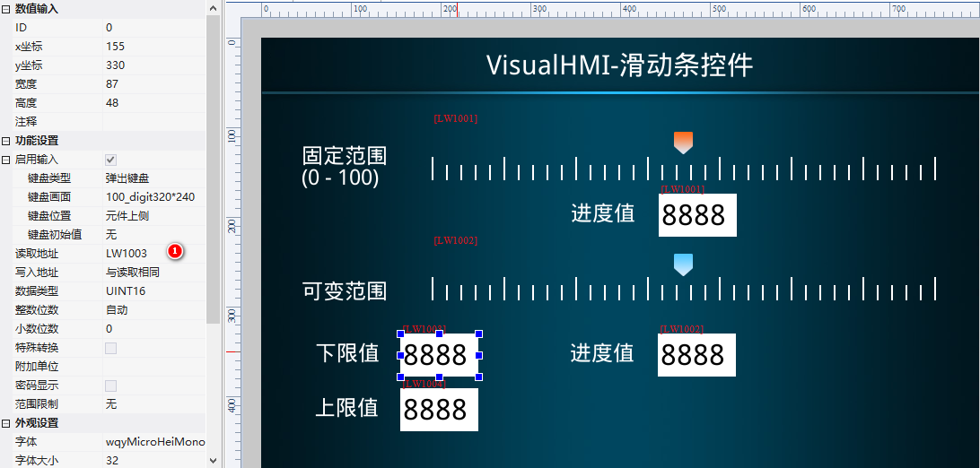Collapse the 启用输入 group

(x=5, y=160)
